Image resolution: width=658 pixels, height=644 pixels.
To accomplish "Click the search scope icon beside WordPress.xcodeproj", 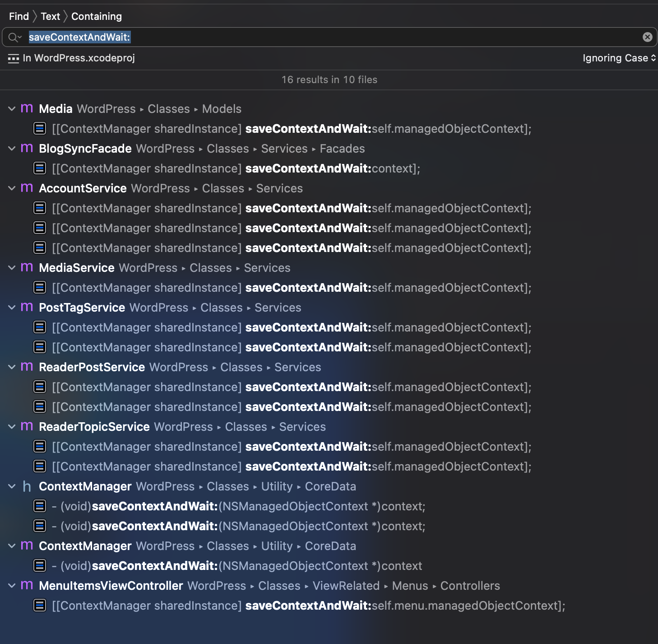I will pos(14,58).
